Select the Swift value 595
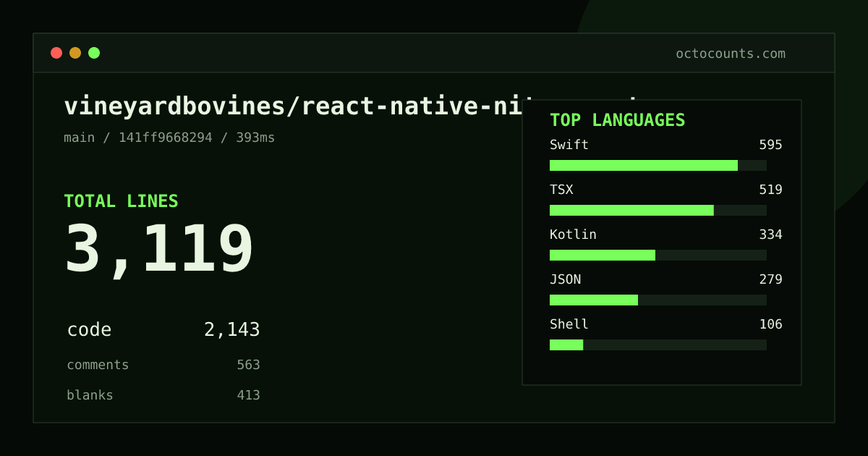 770,145
